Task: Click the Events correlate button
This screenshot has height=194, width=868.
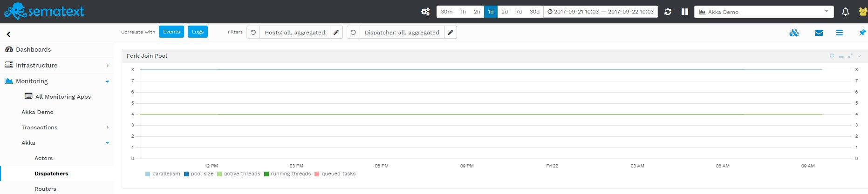Action: pyautogui.click(x=171, y=32)
